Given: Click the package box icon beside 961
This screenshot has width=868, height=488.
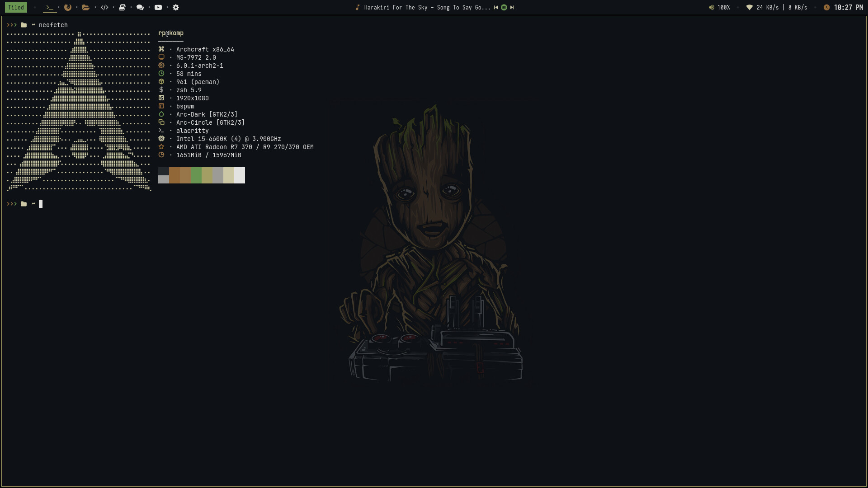Looking at the screenshot, I should (x=161, y=82).
